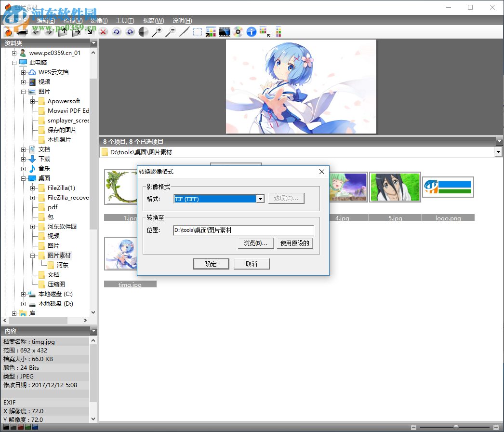This screenshot has width=504, height=432.
Task: Click the half-black contrast circle icon
Action: pos(144,32)
